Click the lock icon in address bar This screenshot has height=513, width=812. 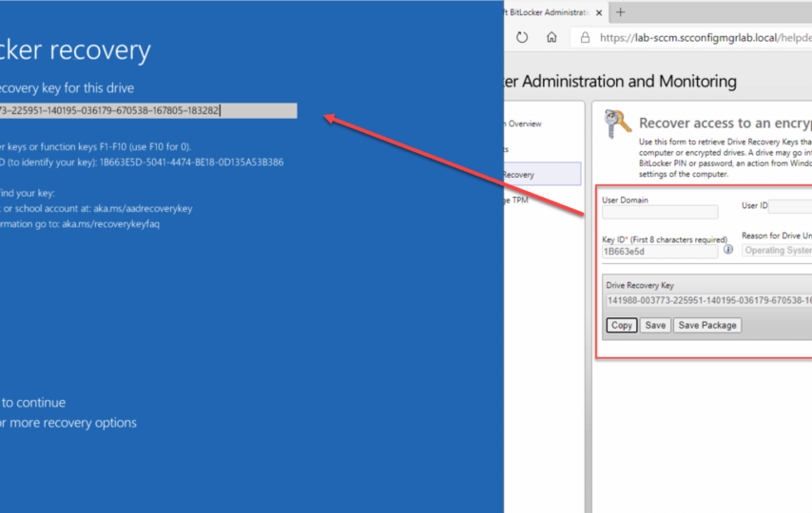[585, 37]
